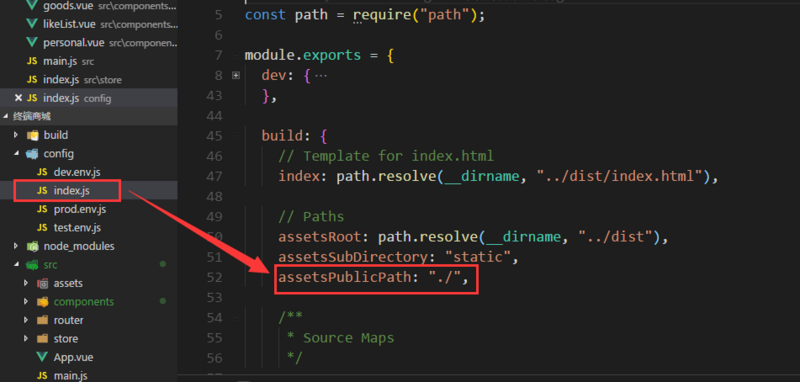This screenshot has width=800, height=382.
Task: Open index.js inside config folder
Action: coord(71,190)
